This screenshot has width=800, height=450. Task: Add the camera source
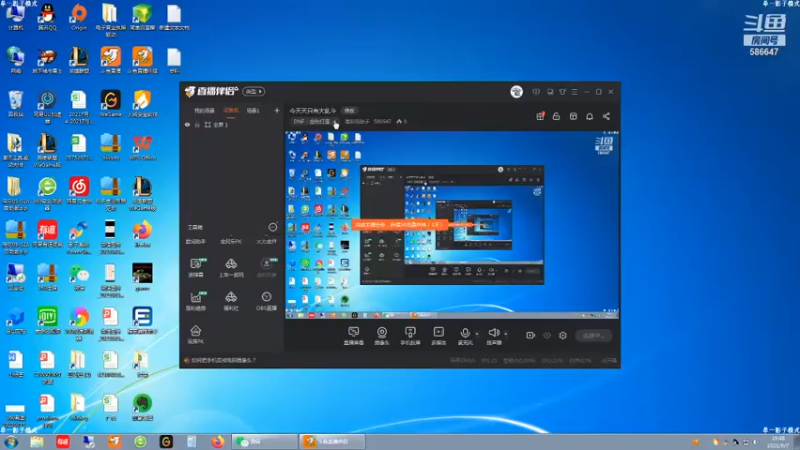[382, 336]
